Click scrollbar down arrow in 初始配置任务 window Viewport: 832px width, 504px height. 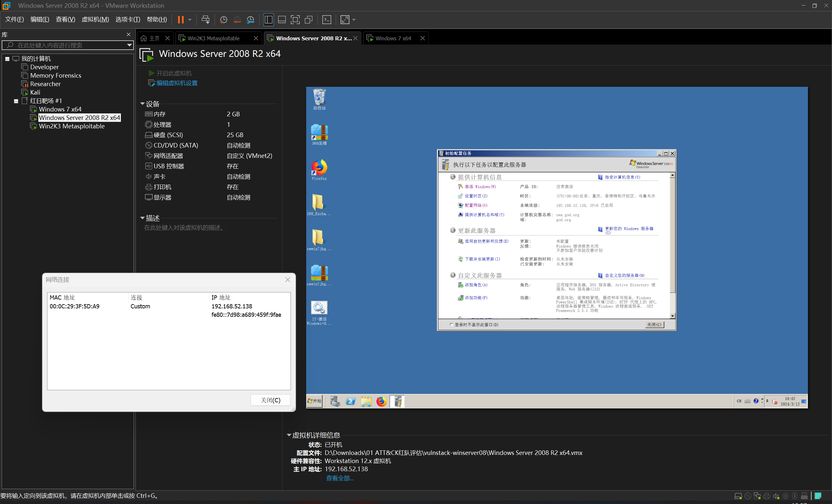(673, 316)
